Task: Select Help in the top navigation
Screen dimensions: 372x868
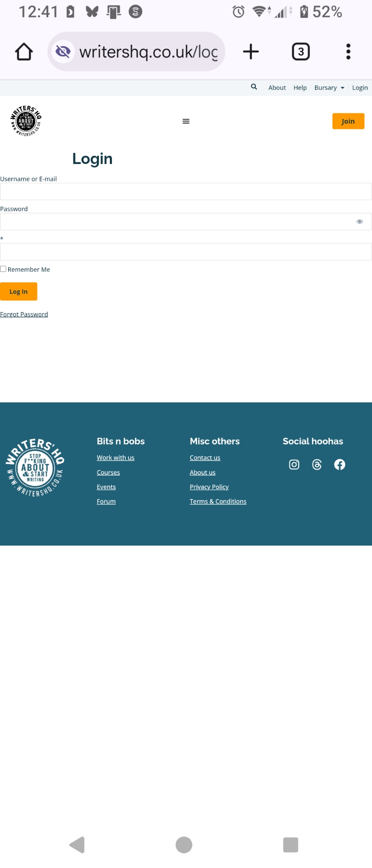Action: 300,88
